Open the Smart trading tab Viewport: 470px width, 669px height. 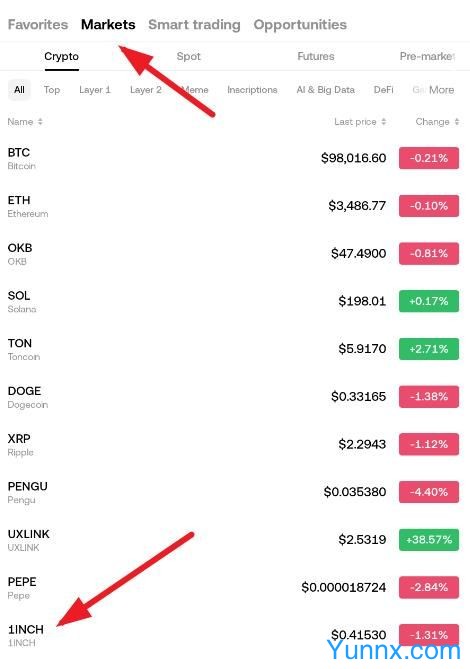click(194, 24)
